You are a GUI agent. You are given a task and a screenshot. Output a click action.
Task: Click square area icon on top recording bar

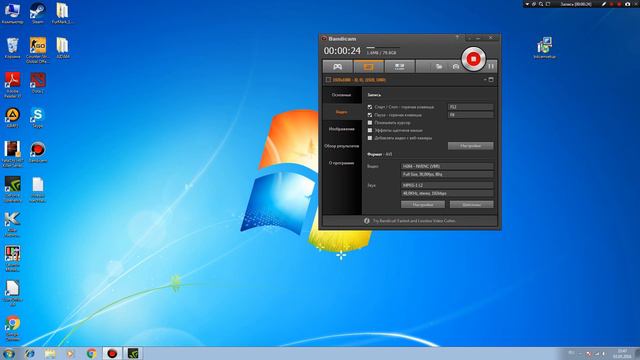(548, 4)
